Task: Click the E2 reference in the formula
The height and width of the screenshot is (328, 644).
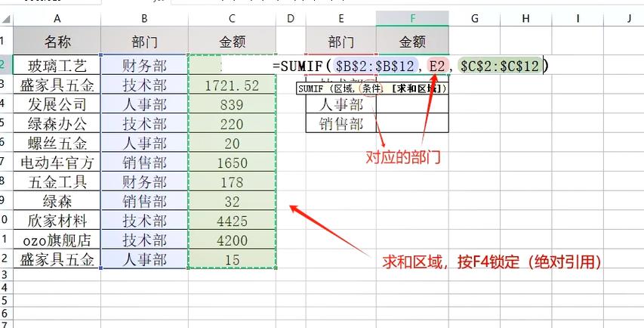Action: tap(438, 66)
